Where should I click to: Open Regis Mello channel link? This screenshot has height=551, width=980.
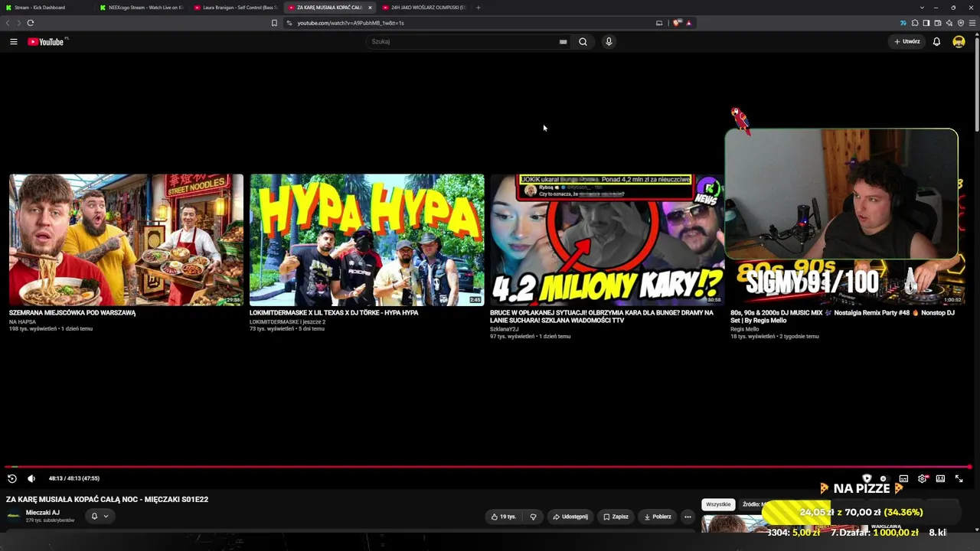click(745, 330)
